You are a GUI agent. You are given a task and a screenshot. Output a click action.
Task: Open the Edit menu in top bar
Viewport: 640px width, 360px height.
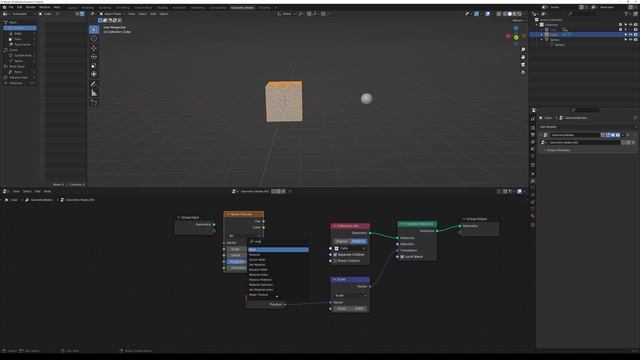tap(19, 7)
